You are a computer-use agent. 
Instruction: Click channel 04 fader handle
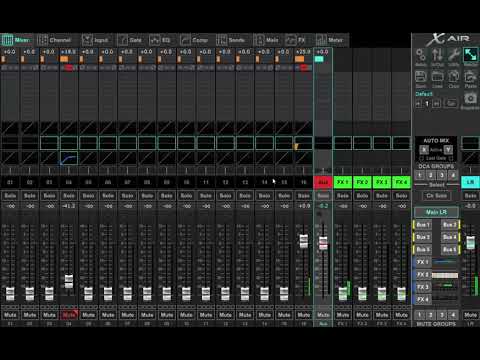(x=69, y=281)
